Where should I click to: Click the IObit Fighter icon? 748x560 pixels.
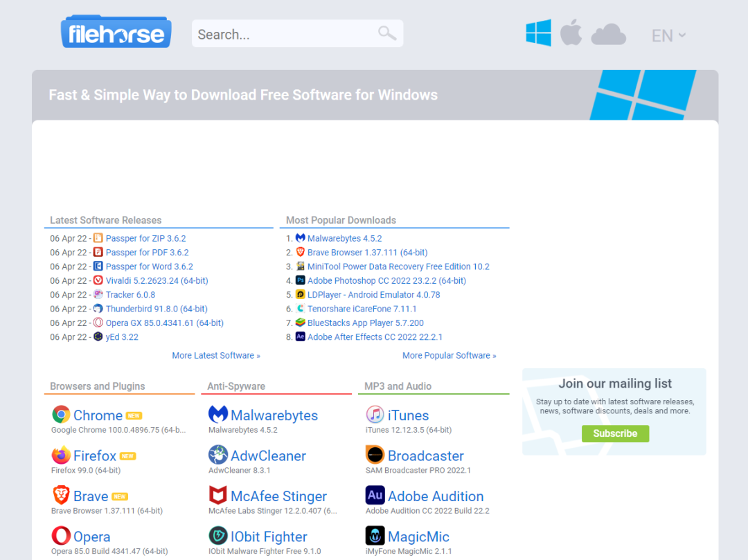click(x=218, y=536)
